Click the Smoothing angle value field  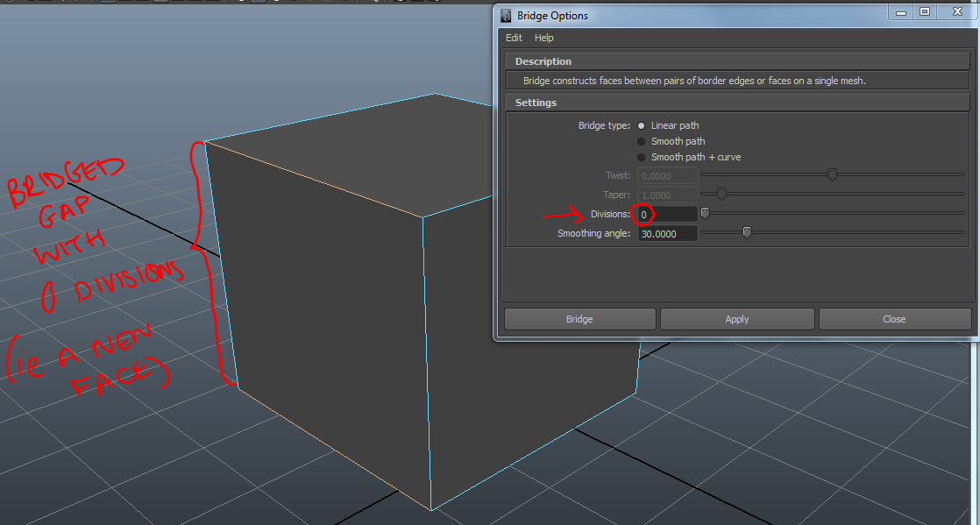point(667,232)
